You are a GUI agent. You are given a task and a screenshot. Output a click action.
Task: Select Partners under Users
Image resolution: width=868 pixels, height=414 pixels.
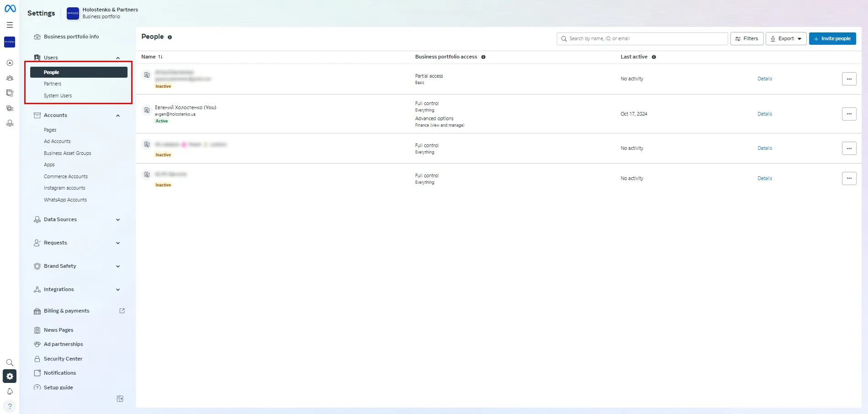click(x=53, y=84)
